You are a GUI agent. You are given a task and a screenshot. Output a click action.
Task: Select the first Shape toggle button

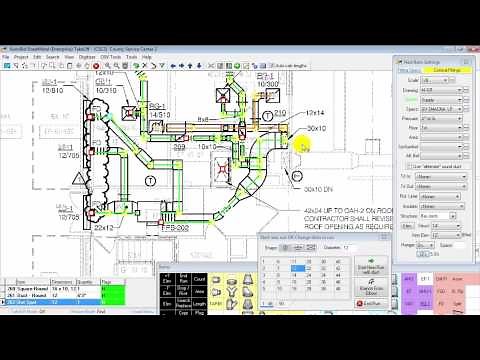point(284,247)
